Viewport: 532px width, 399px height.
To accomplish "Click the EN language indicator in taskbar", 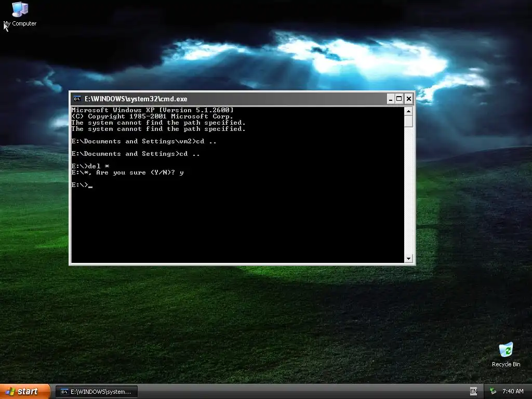I will [x=473, y=392].
